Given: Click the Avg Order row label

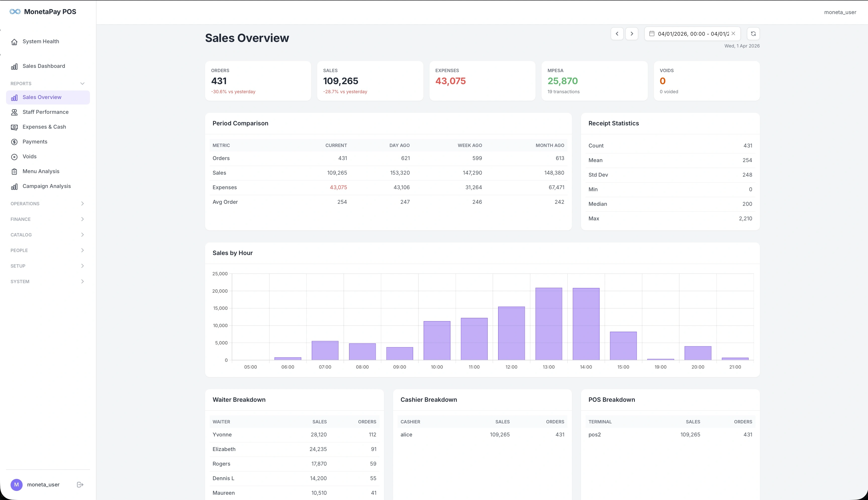Looking at the screenshot, I should (225, 202).
